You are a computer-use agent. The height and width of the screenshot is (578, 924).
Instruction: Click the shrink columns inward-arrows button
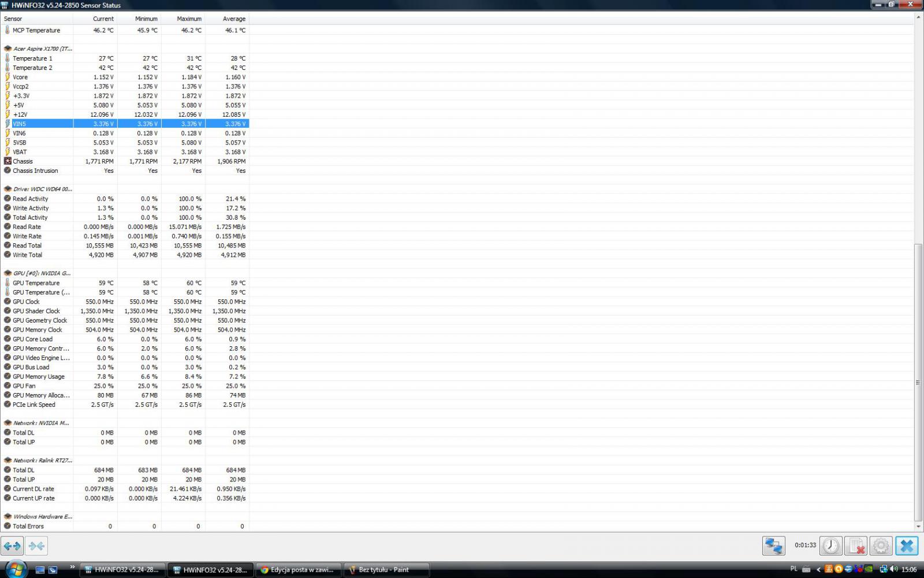click(x=36, y=546)
